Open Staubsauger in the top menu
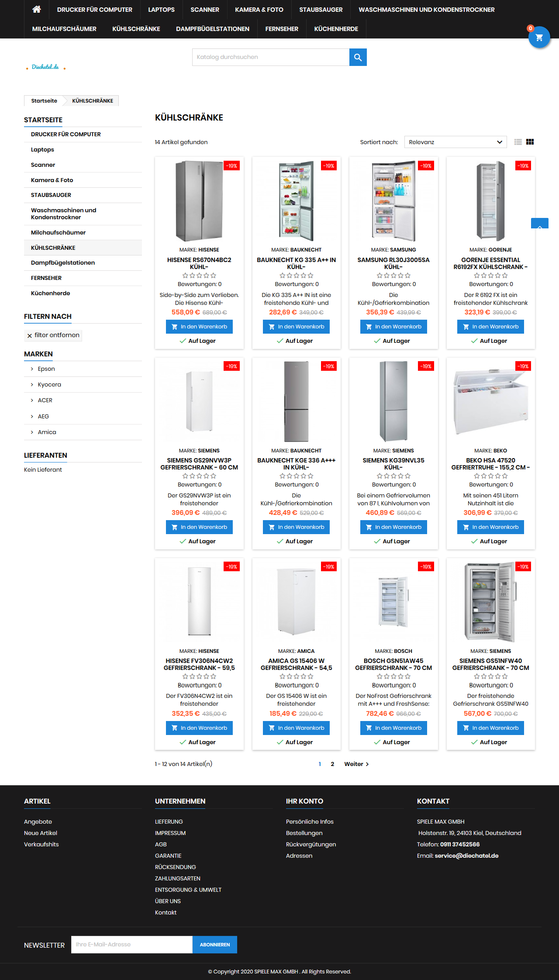Image resolution: width=559 pixels, height=980 pixels. pyautogui.click(x=321, y=10)
